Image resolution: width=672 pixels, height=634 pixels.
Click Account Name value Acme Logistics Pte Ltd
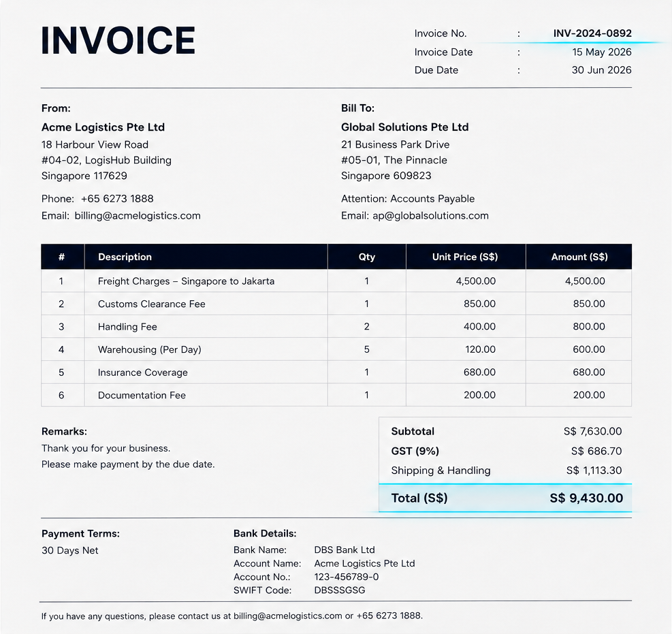click(x=364, y=563)
